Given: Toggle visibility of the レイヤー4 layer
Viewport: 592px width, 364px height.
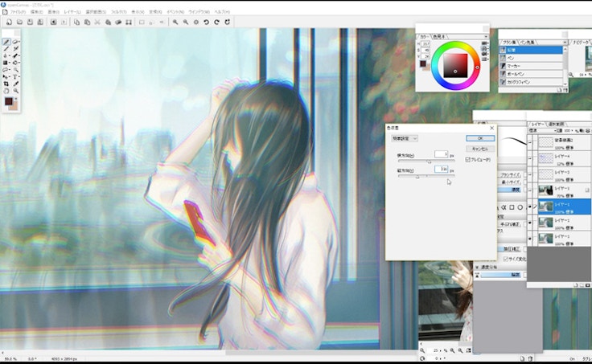Looking at the screenshot, I should coord(531,157).
